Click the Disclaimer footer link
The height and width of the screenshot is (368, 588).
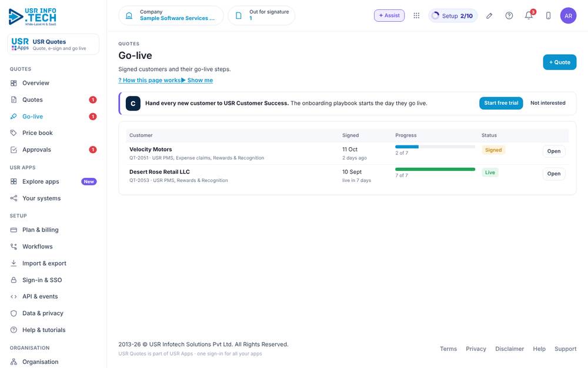[x=509, y=349]
